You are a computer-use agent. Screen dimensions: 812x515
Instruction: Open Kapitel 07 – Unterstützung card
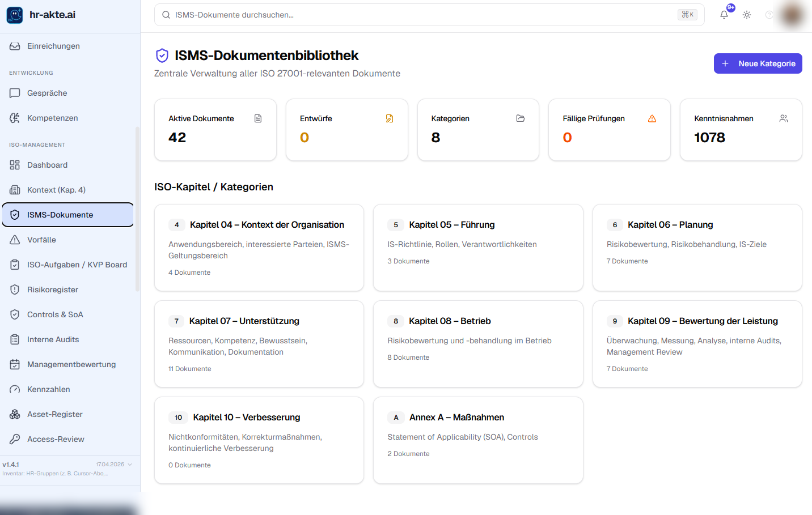259,344
